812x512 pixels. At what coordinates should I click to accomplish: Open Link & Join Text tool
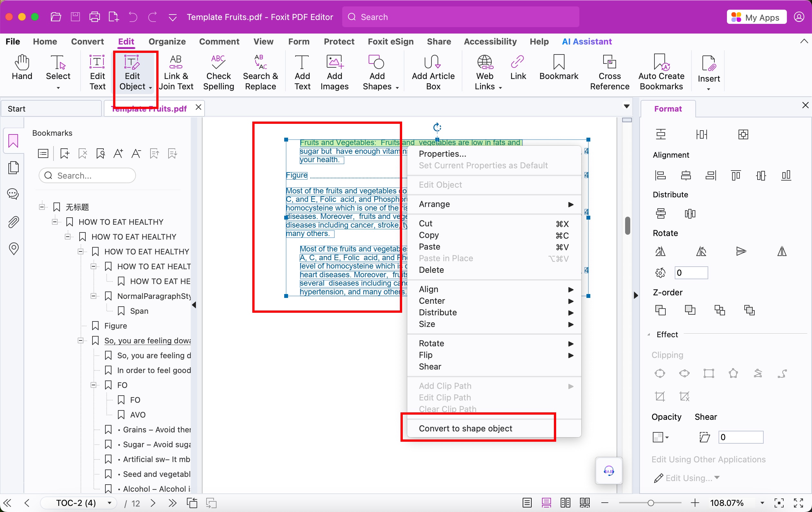(x=176, y=72)
